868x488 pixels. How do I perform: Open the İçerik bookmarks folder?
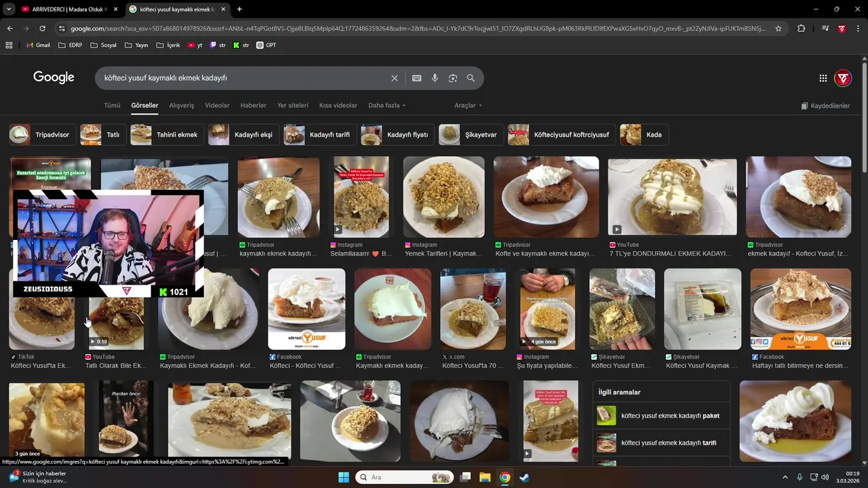coord(168,45)
